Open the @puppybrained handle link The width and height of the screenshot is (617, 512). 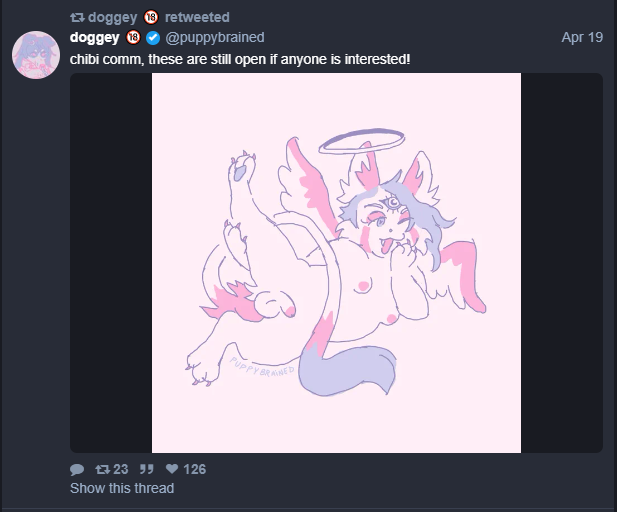[215, 37]
